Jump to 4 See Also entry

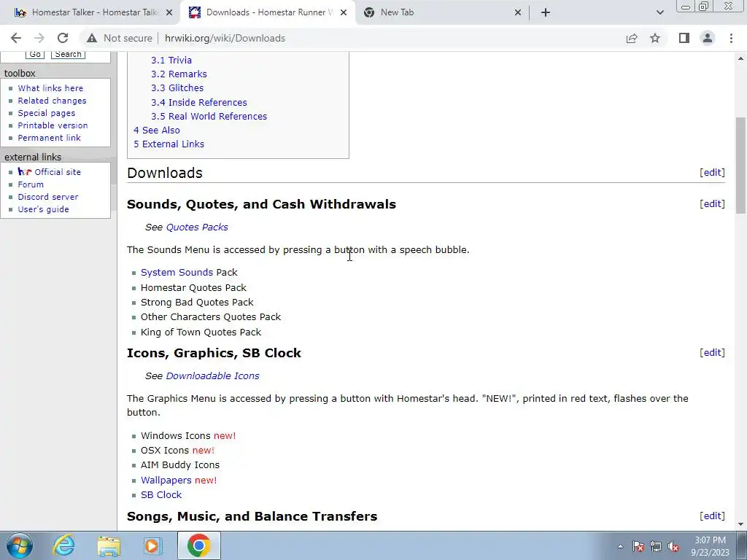157,130
